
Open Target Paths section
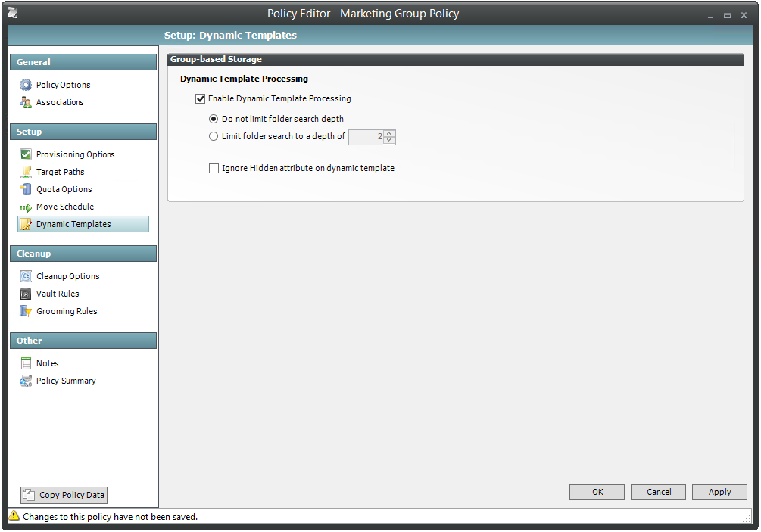tap(60, 172)
